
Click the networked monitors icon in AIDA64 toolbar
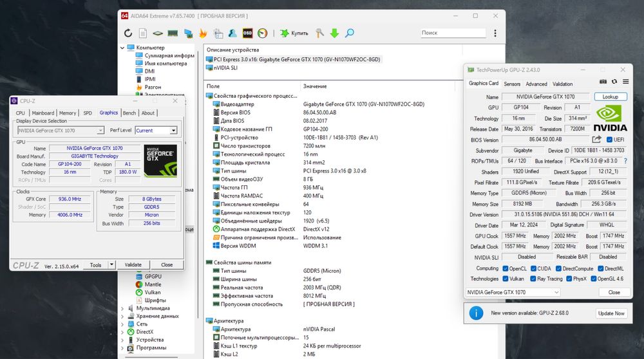point(189,33)
